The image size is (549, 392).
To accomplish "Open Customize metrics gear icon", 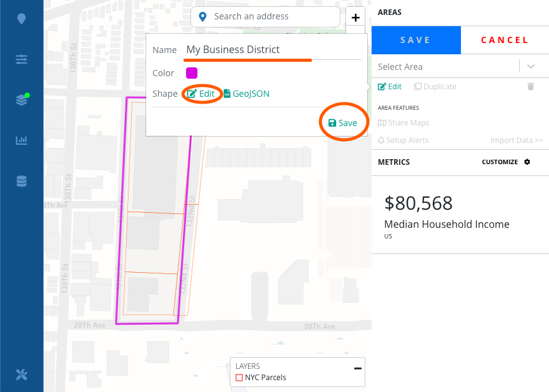I will tap(527, 162).
